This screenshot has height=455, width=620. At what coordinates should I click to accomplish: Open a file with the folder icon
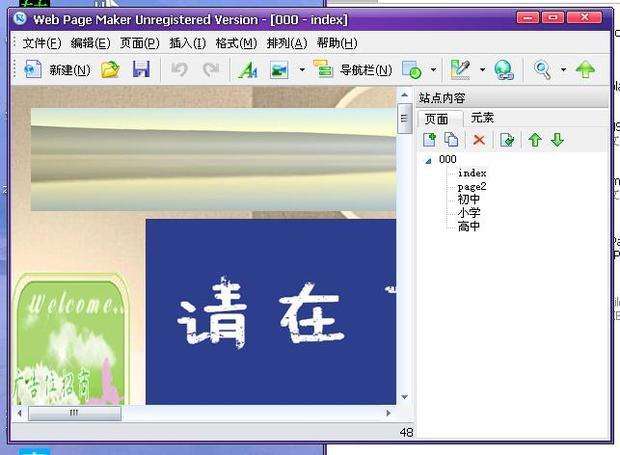click(x=110, y=70)
